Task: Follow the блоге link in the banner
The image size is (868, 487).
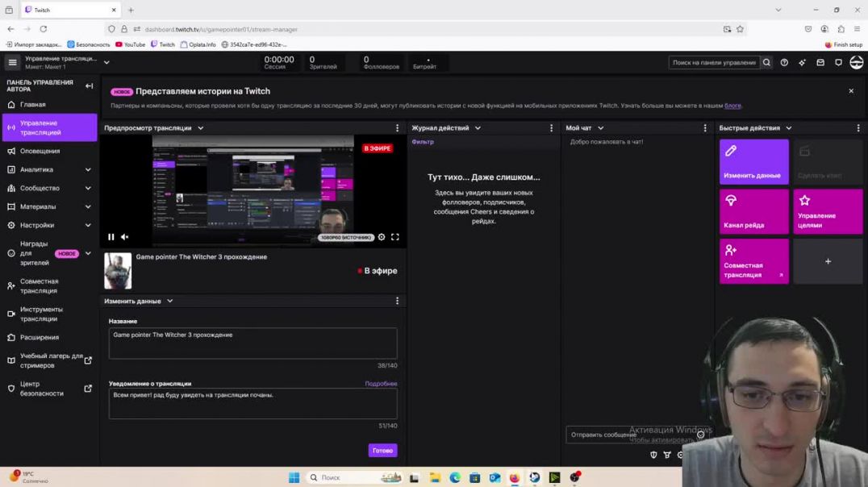Action: click(732, 106)
